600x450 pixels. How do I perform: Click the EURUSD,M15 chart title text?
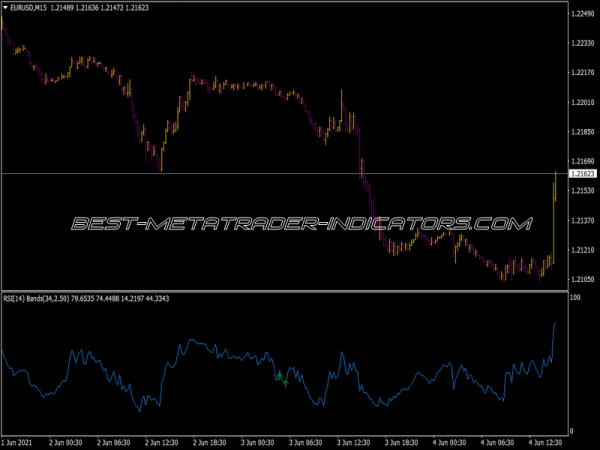coord(28,8)
